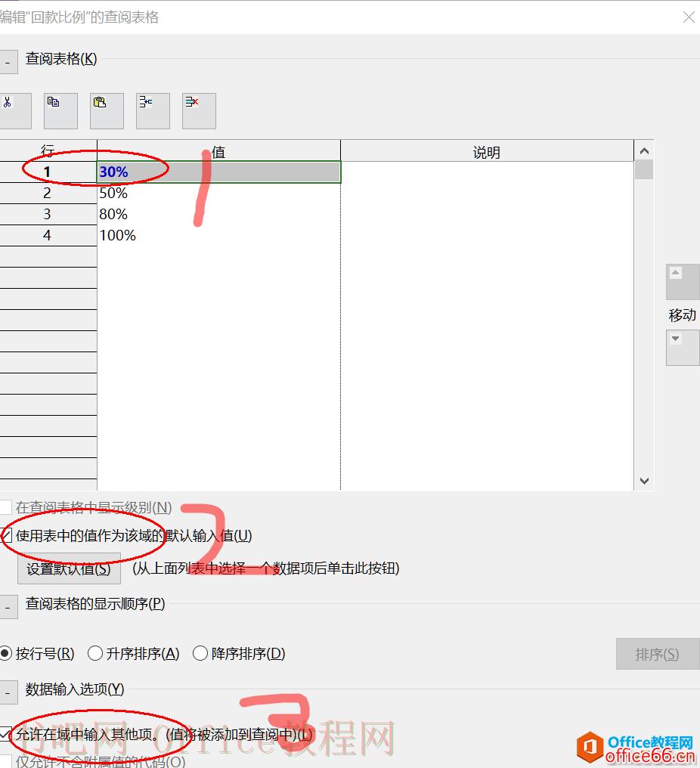This screenshot has height=768, width=700.
Task: Click the table scrollbar down arrow
Action: 644,481
